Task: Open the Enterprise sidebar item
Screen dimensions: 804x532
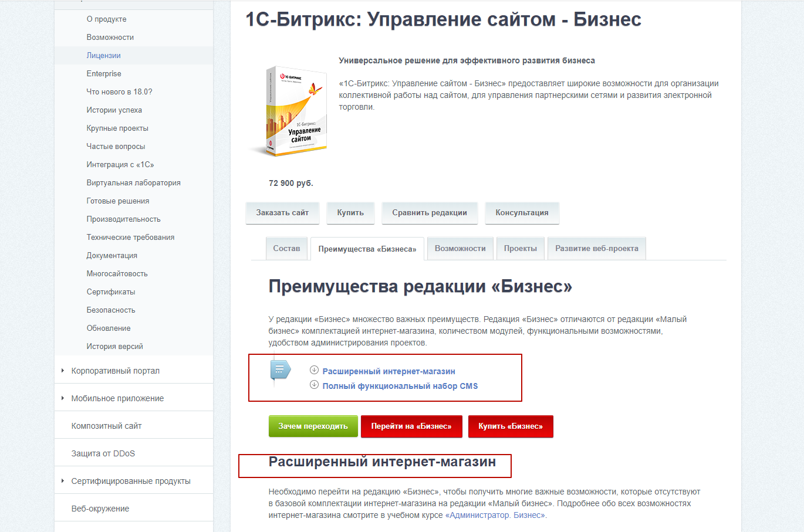Action: coord(104,73)
